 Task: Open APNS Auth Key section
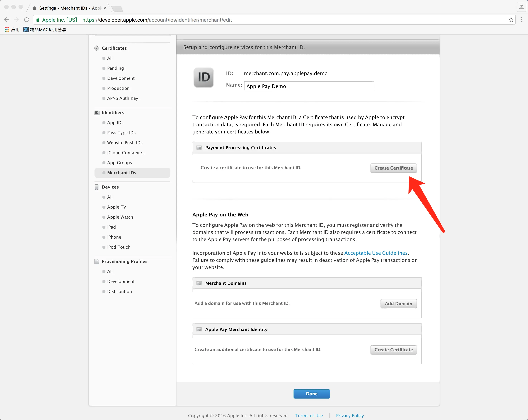tap(122, 98)
